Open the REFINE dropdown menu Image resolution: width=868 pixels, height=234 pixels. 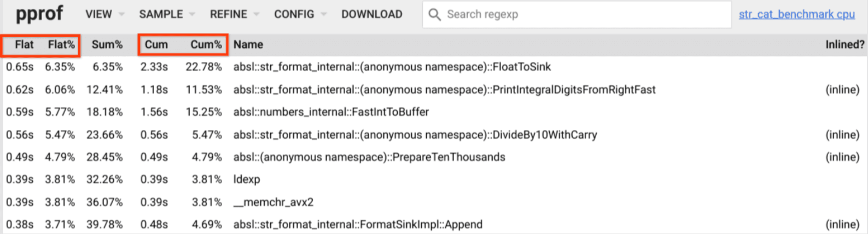(x=234, y=14)
